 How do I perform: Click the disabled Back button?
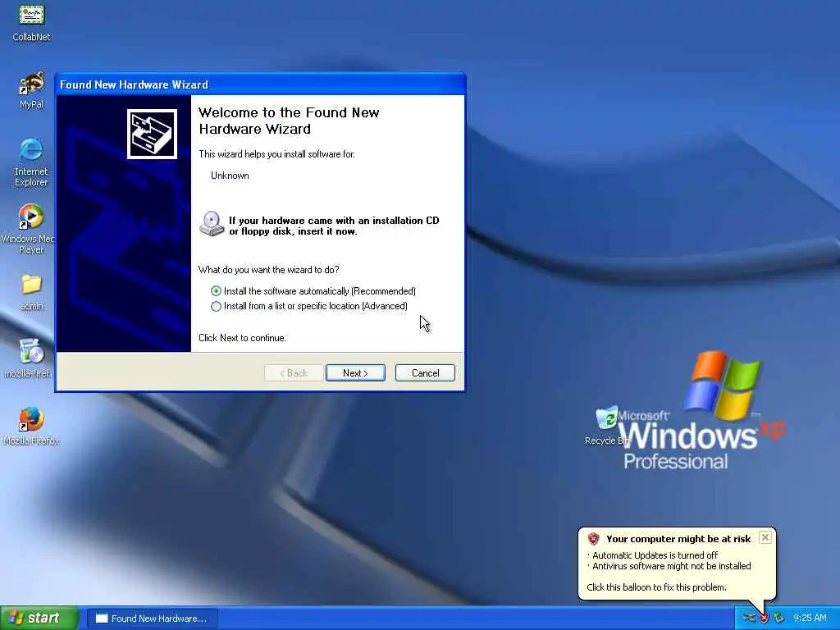click(294, 373)
